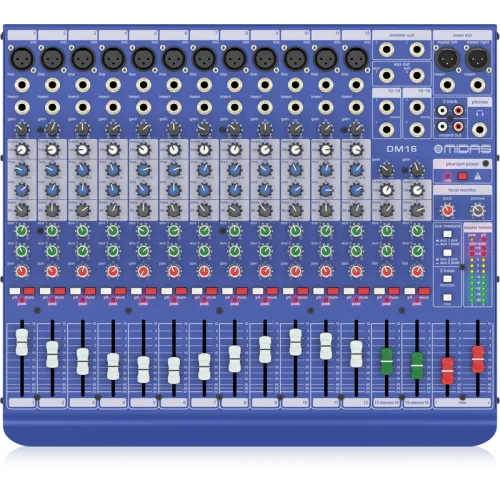Click the channel 3 insert jack
The height and width of the screenshot is (500, 500).
point(83,107)
